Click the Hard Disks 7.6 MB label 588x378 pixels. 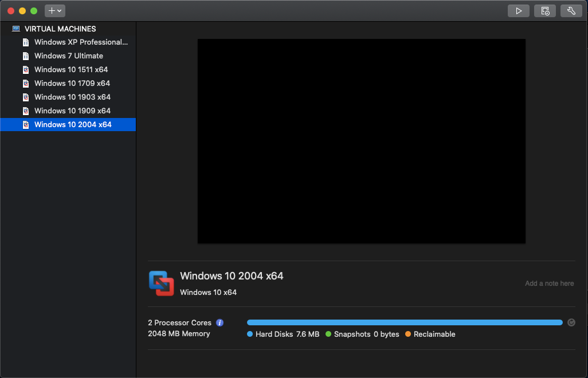coord(287,334)
